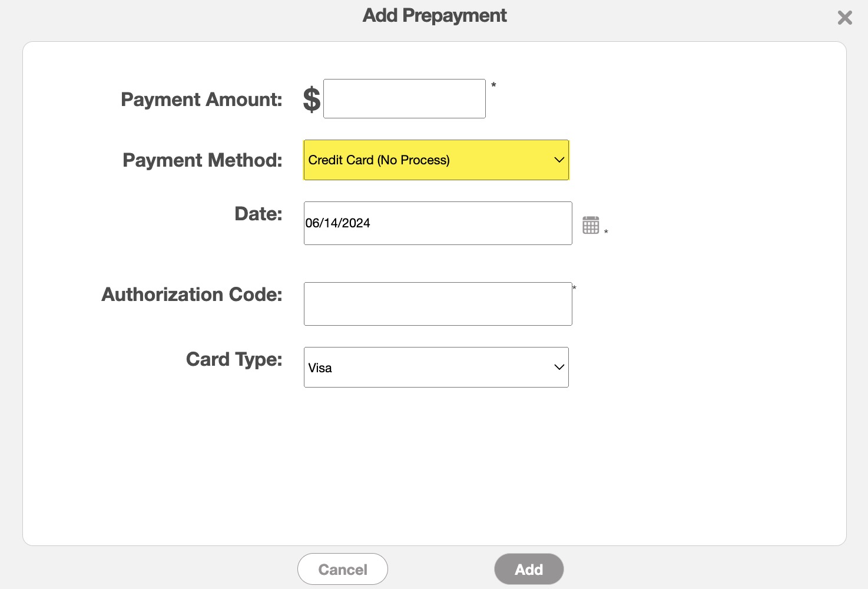The image size is (868, 589).
Task: Click into the Date field showing 06/14/2024
Action: click(438, 223)
